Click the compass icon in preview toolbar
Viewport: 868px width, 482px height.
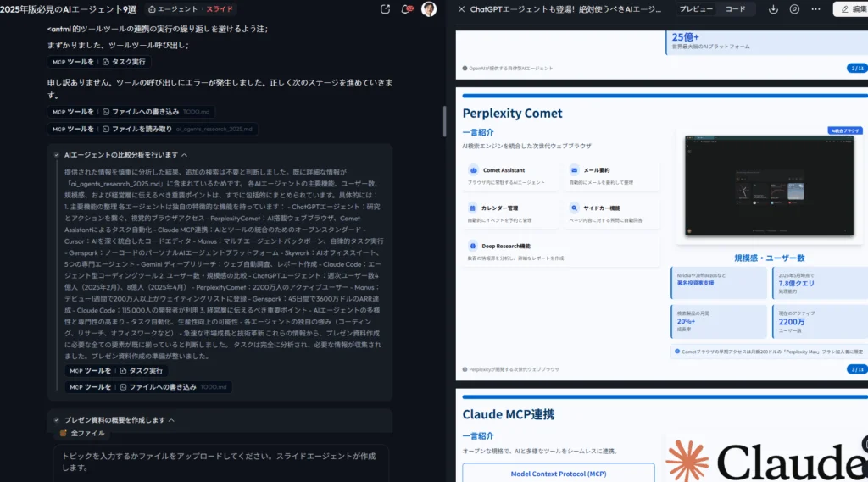click(794, 8)
